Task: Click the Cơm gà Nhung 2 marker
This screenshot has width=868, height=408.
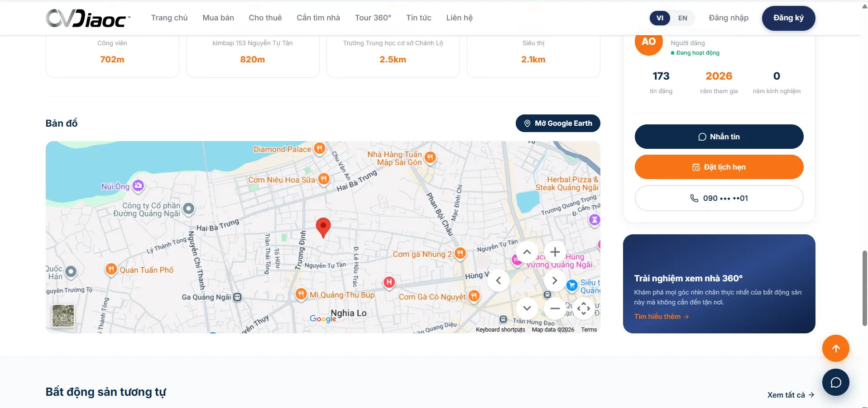Action: tap(460, 253)
